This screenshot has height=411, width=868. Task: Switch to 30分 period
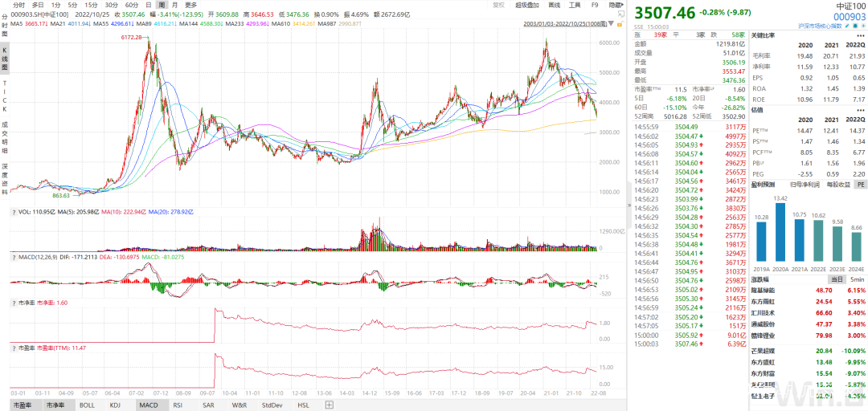click(112, 5)
